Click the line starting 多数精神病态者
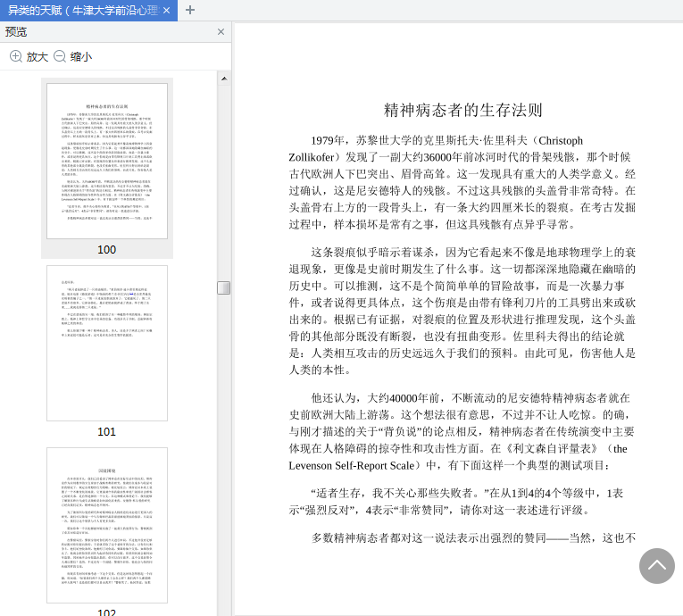Image resolution: width=683 pixels, height=616 pixels. 473,538
